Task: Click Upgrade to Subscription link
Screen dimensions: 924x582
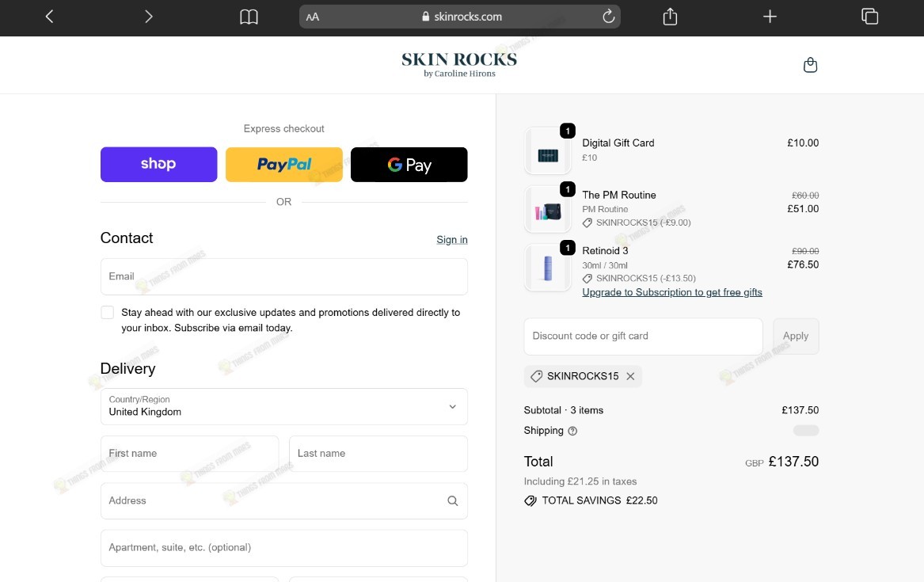Action: click(x=671, y=292)
